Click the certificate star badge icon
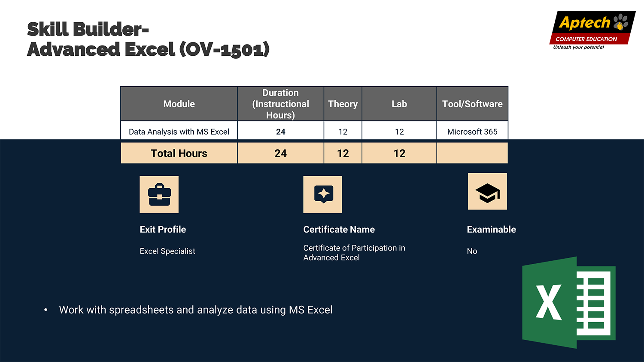The height and width of the screenshot is (362, 644). pyautogui.click(x=323, y=194)
